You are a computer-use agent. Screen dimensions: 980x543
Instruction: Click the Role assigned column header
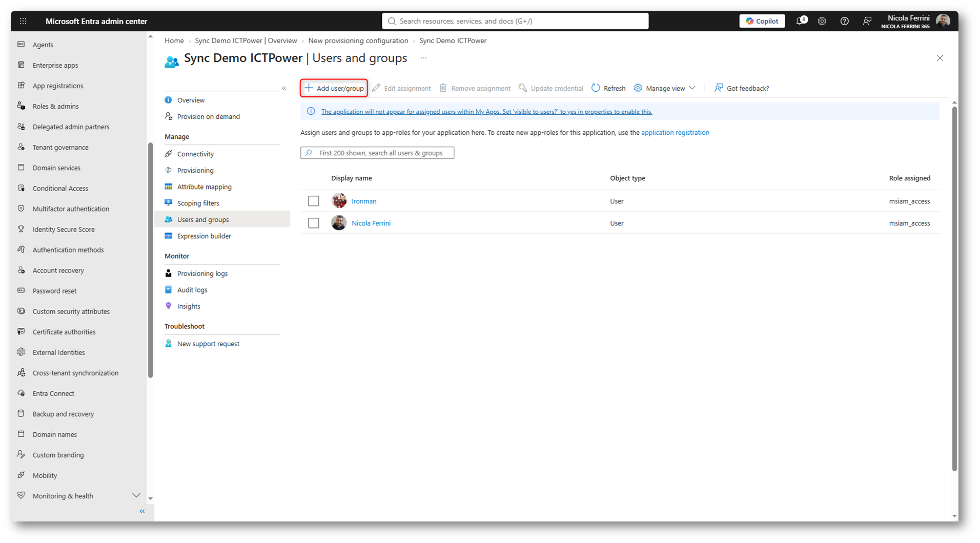tap(910, 178)
